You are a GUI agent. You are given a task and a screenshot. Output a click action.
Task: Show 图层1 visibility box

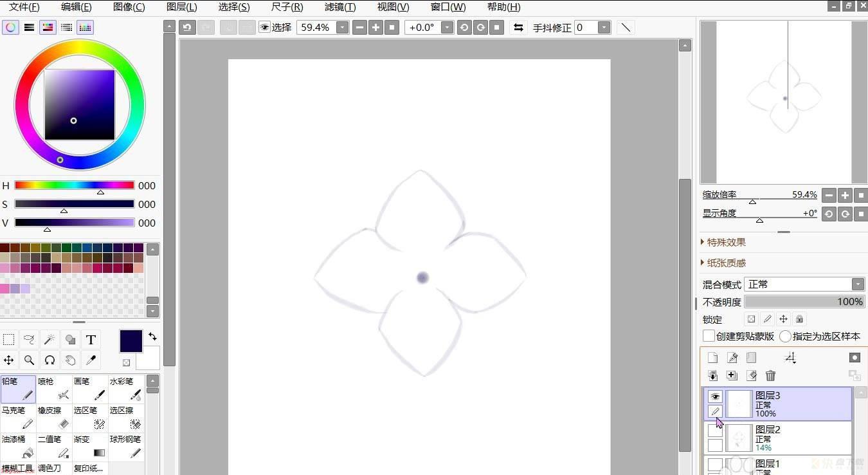pyautogui.click(x=715, y=464)
